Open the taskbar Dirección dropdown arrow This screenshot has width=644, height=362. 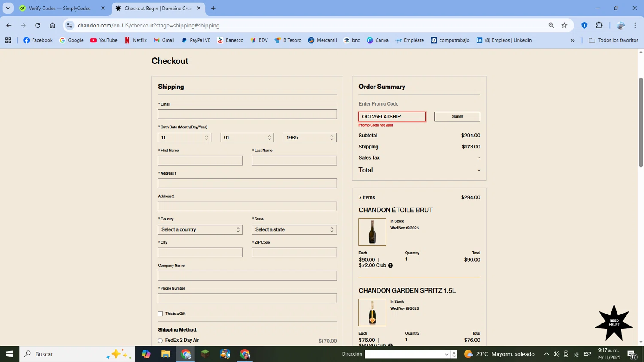click(x=447, y=354)
